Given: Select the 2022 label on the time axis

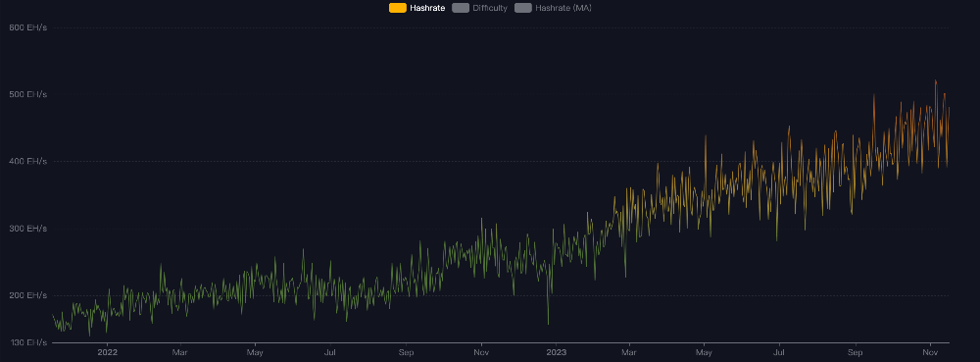Looking at the screenshot, I should coord(108,352).
